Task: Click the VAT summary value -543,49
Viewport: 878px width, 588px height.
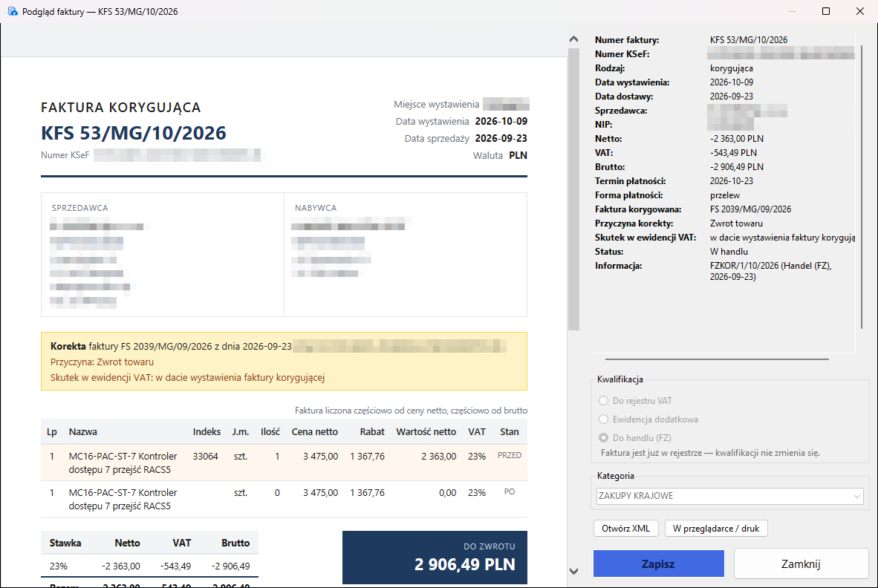Action: point(175,566)
